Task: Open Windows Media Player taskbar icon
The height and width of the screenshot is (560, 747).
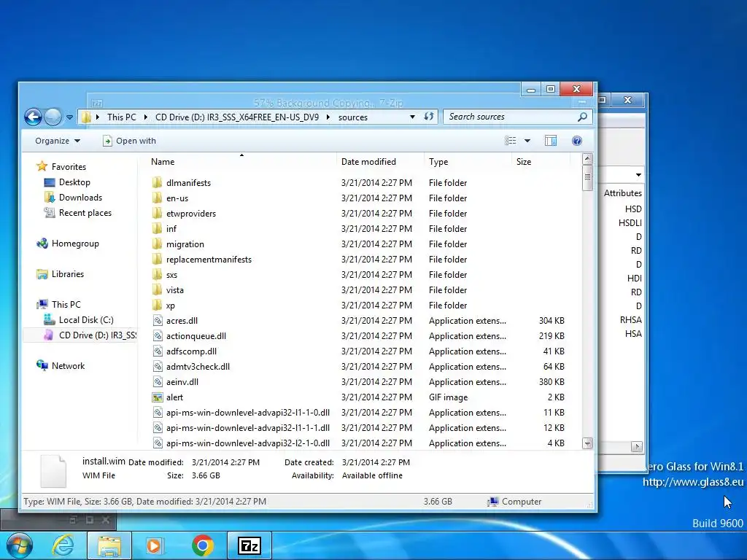Action: 154,545
